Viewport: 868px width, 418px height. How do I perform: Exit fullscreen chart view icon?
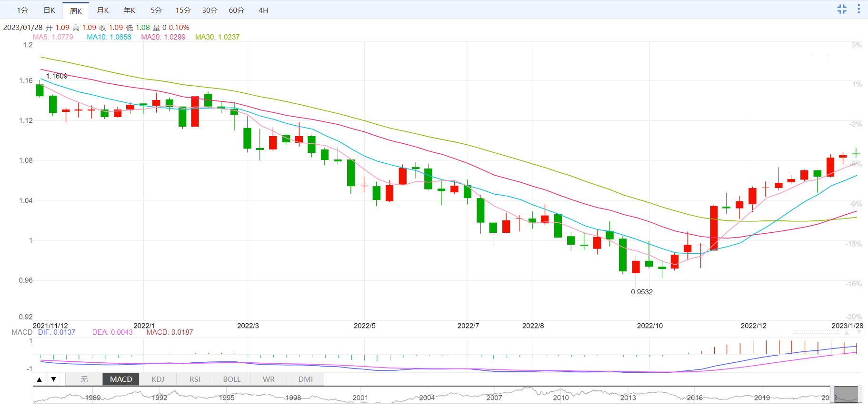pyautogui.click(x=842, y=9)
